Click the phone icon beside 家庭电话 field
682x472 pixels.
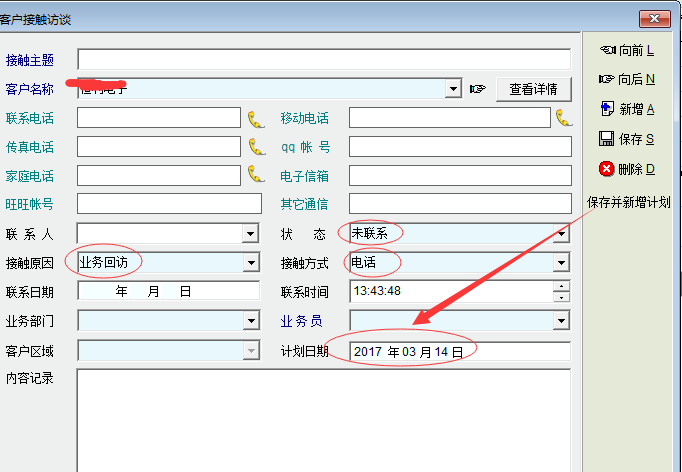click(x=257, y=175)
